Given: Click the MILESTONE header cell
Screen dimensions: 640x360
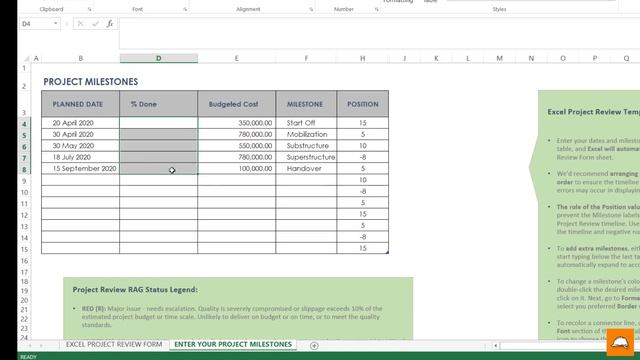Looking at the screenshot, I should pos(306,104).
